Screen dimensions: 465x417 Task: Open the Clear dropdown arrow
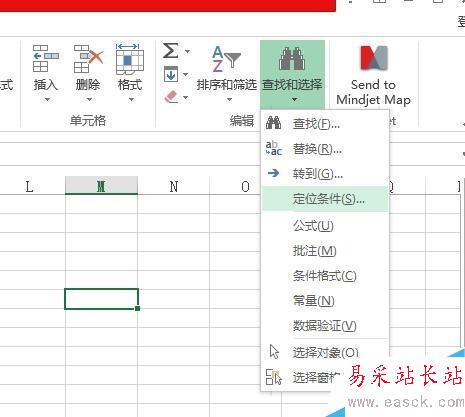click(x=186, y=97)
